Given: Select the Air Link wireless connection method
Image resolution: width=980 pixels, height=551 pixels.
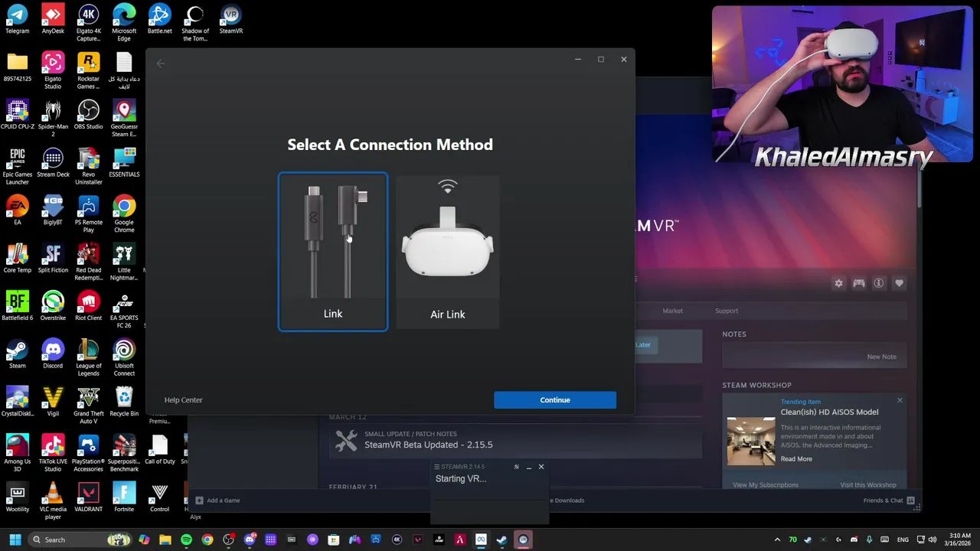Looking at the screenshot, I should pos(448,252).
